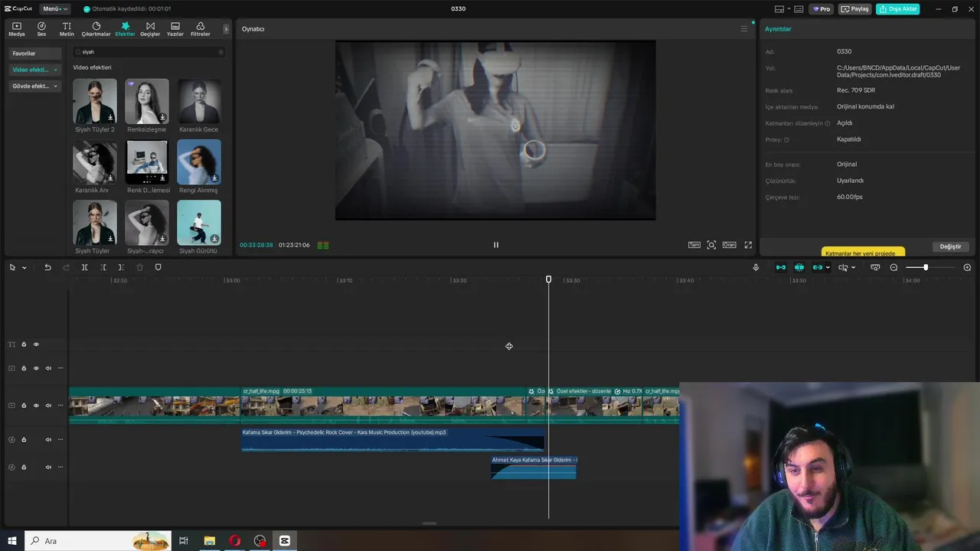Open the player panel menu icon

tap(743, 29)
